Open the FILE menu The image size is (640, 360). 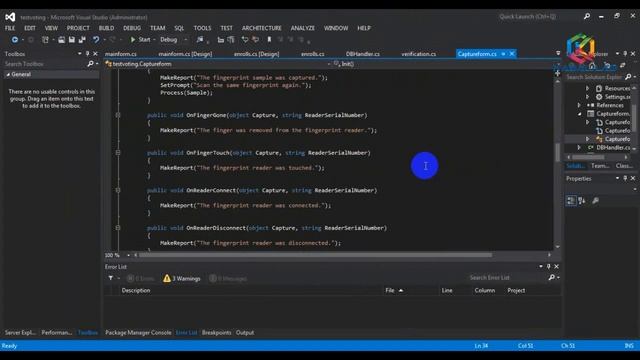click(10, 28)
